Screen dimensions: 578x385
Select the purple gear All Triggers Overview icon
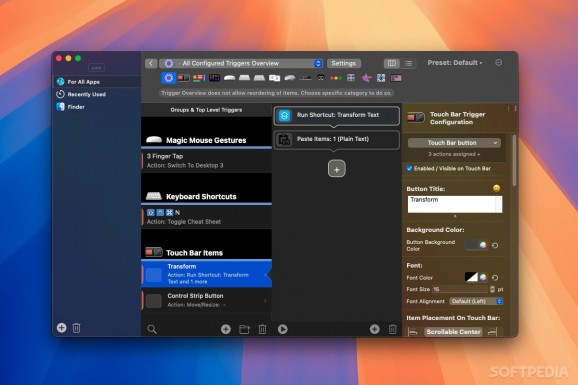tap(168, 78)
